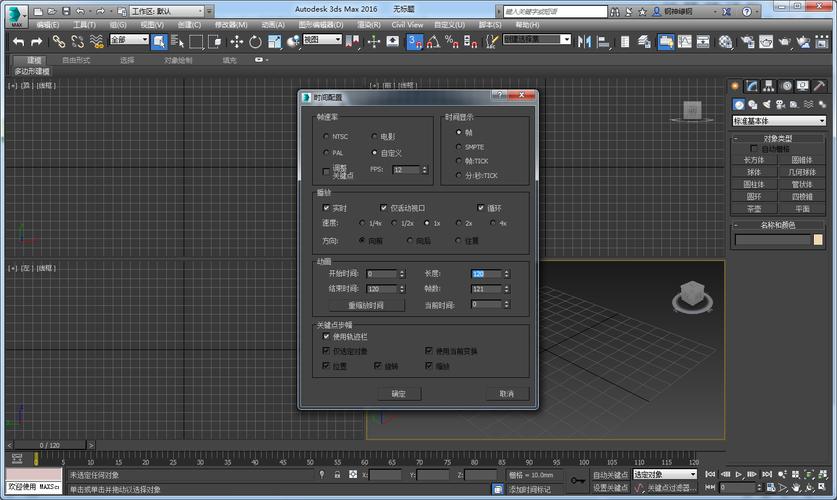Screen dimensions: 837x500
Task: Open the Create tab in command panel
Action: [736, 86]
